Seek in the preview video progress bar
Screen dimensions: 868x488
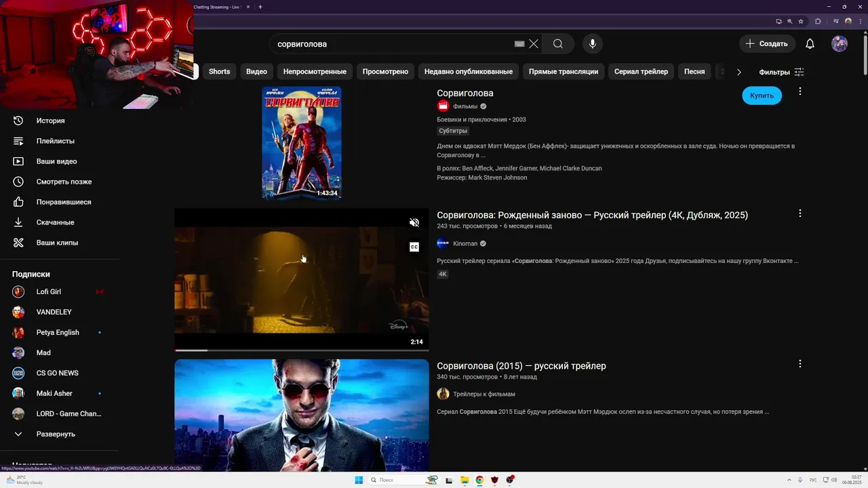[302, 350]
